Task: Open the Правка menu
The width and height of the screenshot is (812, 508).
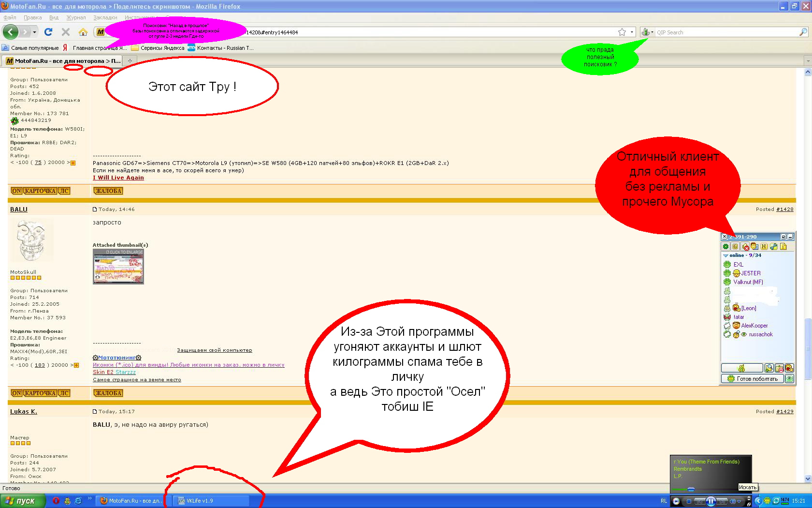Action: pos(32,17)
